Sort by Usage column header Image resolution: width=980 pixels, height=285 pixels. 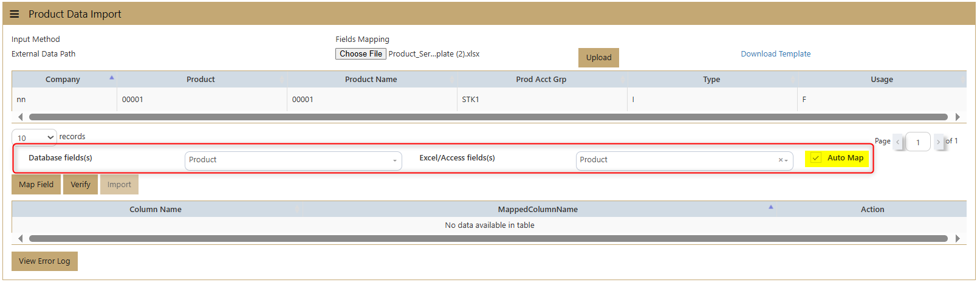(x=882, y=80)
